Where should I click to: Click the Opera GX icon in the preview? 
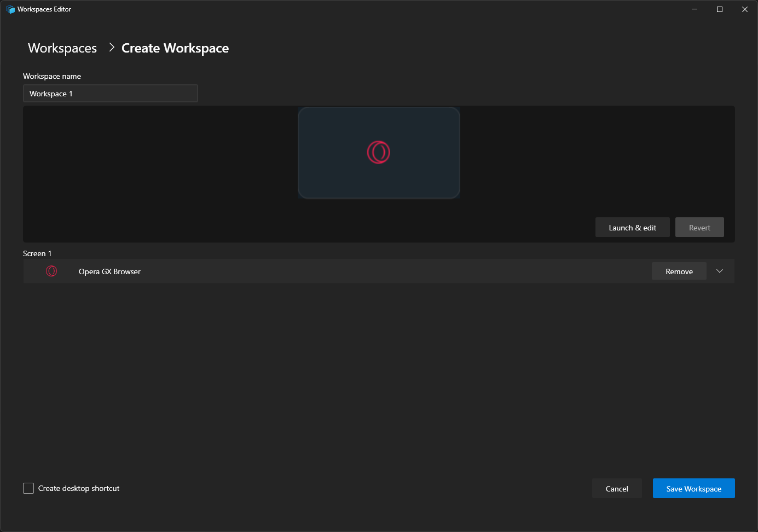tap(378, 152)
